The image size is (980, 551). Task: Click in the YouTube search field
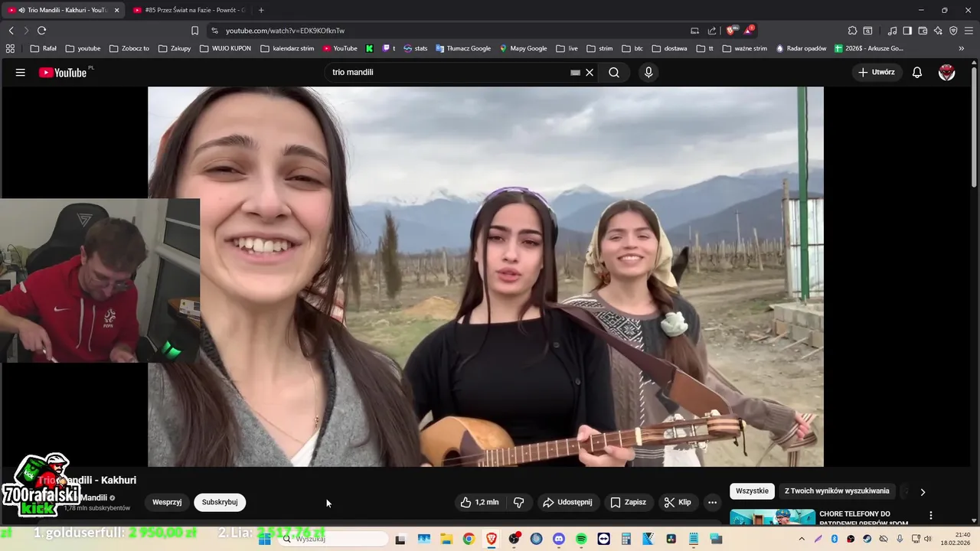pos(448,73)
